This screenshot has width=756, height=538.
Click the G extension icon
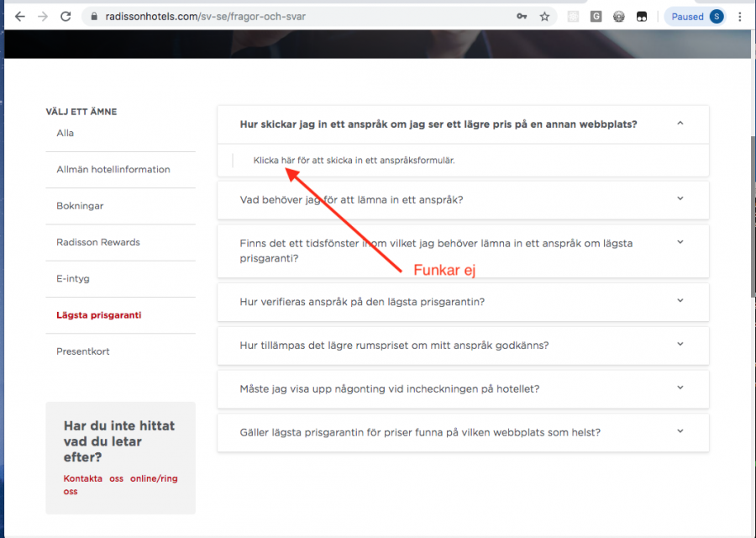pos(596,16)
